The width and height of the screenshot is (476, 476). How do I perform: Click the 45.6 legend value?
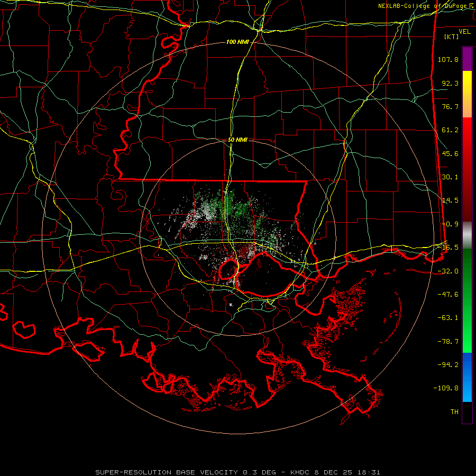(x=450, y=153)
